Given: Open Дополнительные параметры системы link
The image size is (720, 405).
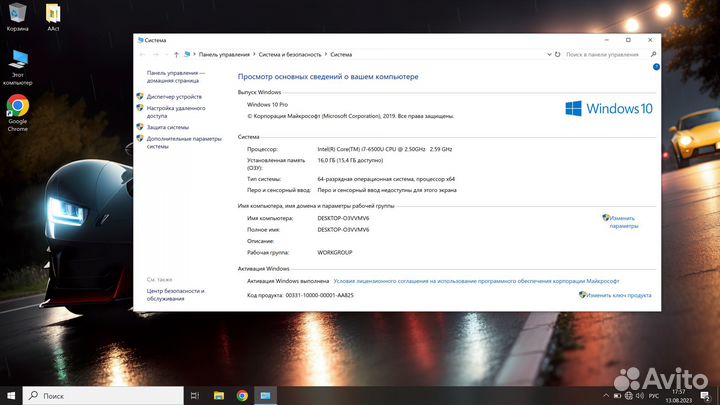Looking at the screenshot, I should click(x=184, y=142).
